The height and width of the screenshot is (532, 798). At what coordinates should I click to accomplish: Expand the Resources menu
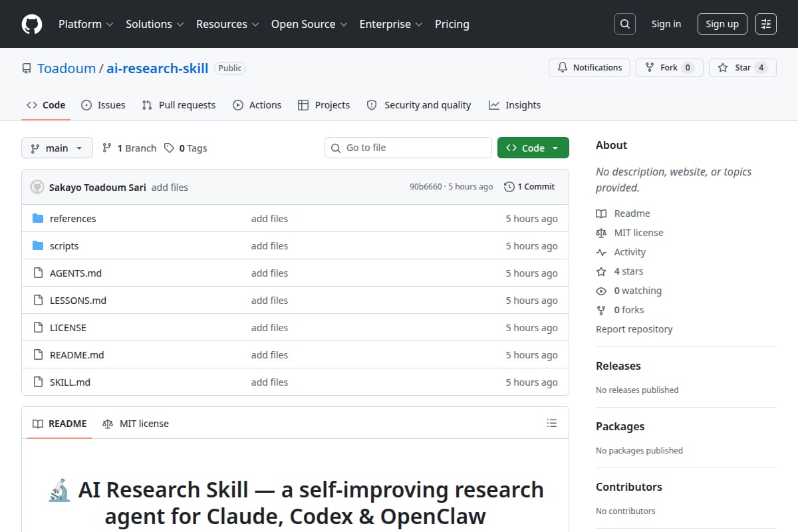click(x=227, y=24)
